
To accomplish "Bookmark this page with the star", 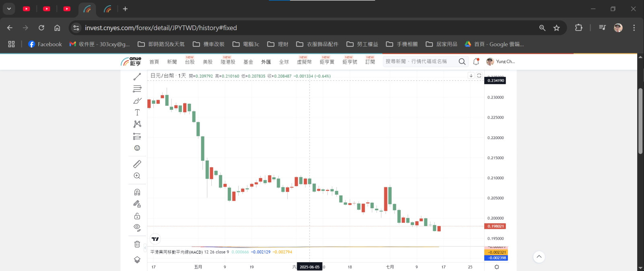I will pos(557,28).
